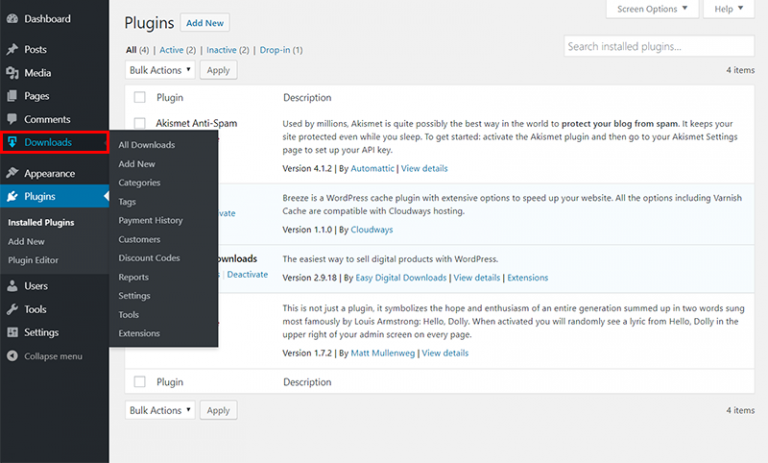768x463 pixels.
Task: Click the Users person icon
Action: [12, 286]
